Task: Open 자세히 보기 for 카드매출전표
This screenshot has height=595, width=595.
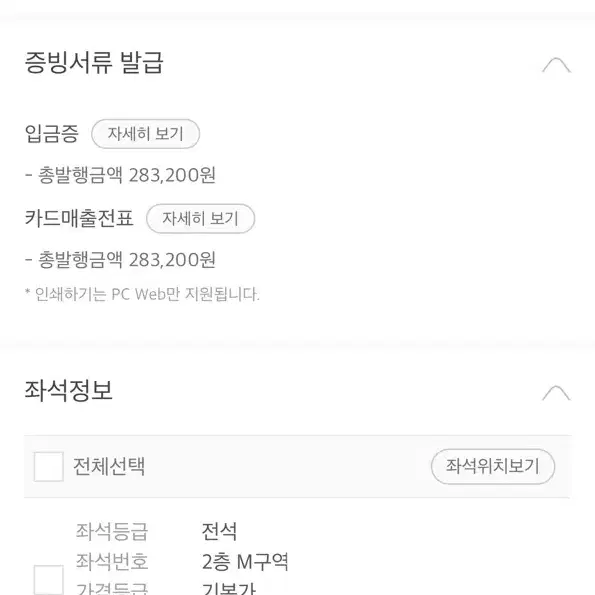Action: 200,219
